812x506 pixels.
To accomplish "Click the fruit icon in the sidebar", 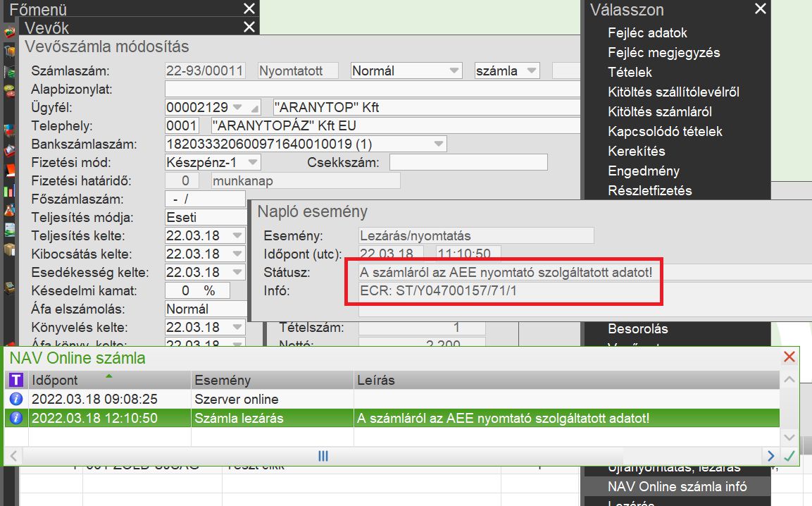I will [x=9, y=91].
